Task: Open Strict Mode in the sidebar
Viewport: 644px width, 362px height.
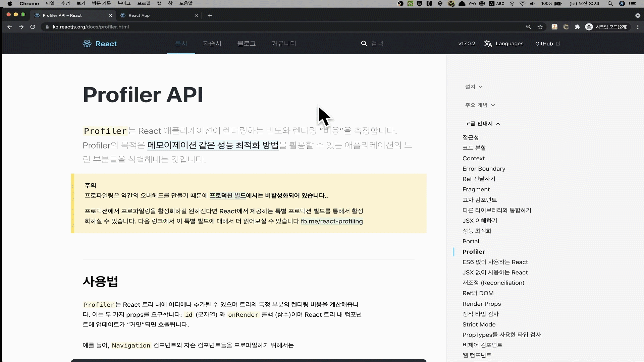Action: tap(479, 324)
